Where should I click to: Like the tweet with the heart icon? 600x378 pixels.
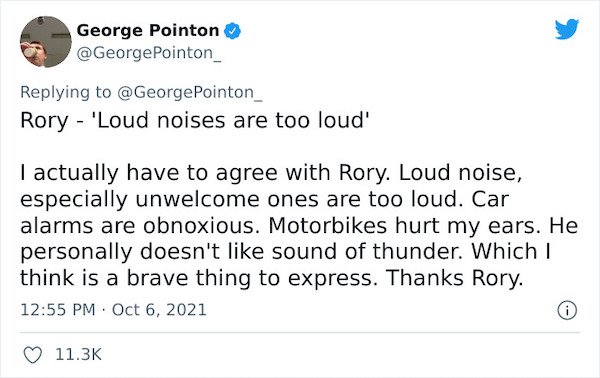pyautogui.click(x=33, y=355)
